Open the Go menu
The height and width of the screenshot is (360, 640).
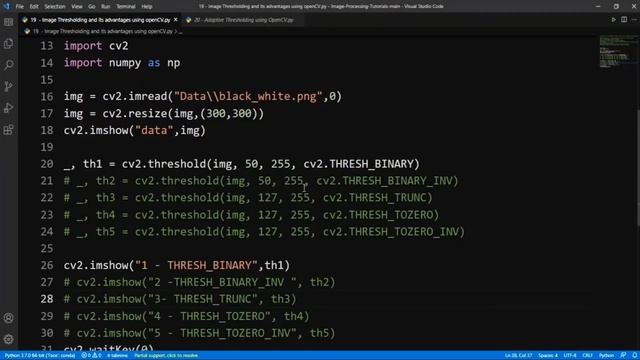coord(91,7)
